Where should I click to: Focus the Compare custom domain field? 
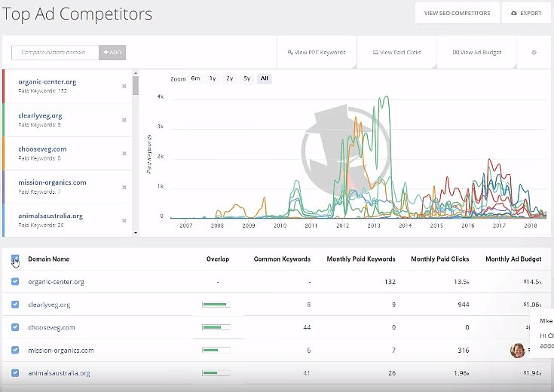55,52
